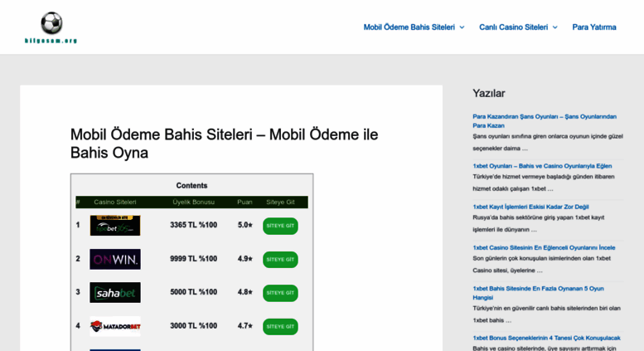Go to Para Yatırma page

594,27
